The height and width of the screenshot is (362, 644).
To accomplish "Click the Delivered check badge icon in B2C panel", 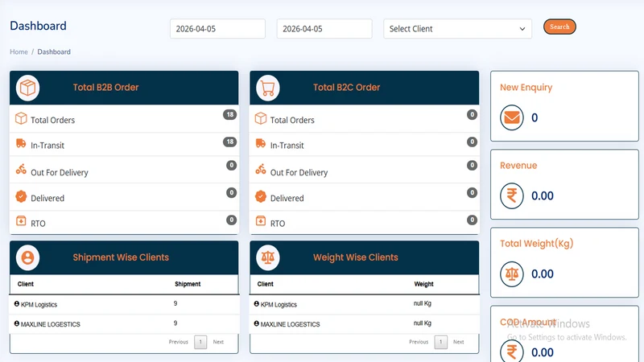I will [x=260, y=196].
